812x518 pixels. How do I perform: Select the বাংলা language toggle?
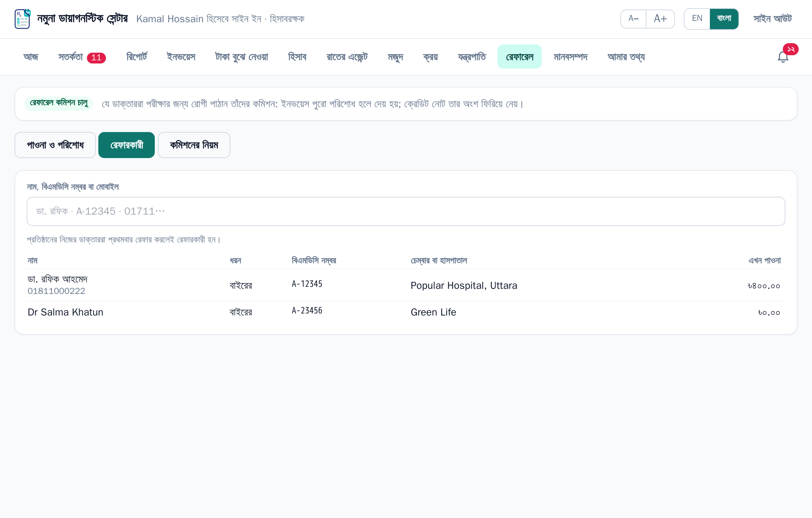(x=724, y=19)
